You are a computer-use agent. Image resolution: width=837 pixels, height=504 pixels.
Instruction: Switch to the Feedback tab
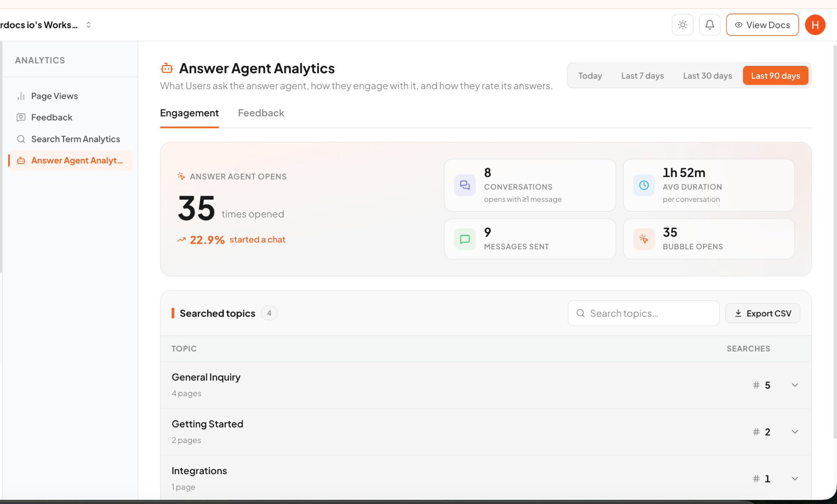click(x=261, y=113)
